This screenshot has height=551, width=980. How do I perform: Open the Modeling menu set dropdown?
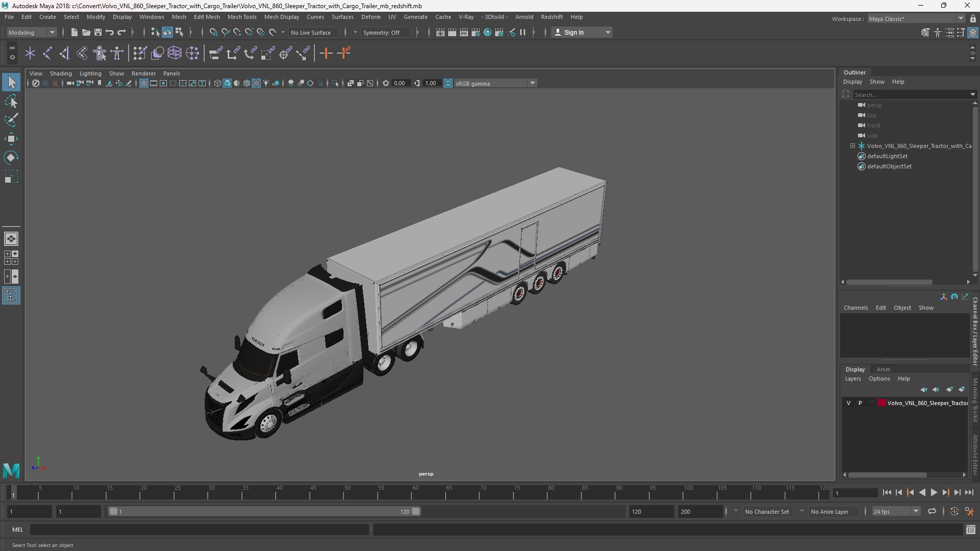click(x=32, y=32)
